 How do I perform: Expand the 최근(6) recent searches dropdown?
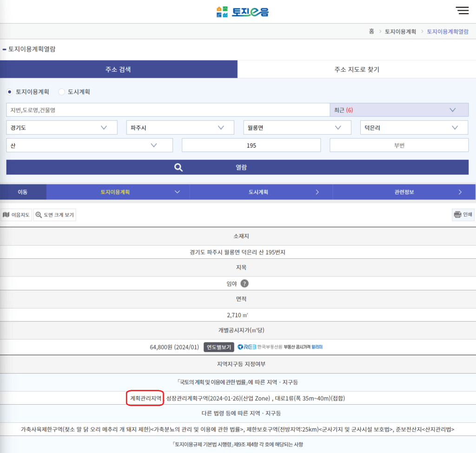click(451, 109)
